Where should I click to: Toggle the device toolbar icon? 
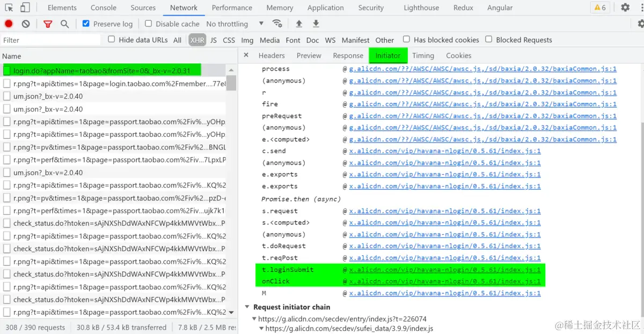[x=25, y=8]
